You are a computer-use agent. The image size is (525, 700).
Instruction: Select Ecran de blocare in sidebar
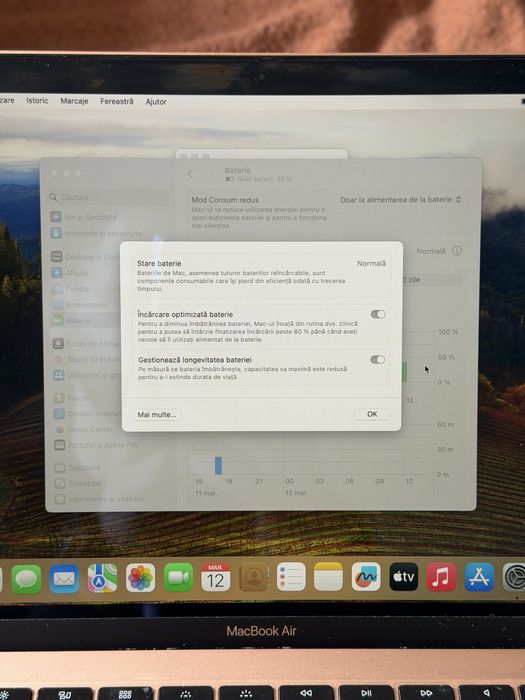86,344
